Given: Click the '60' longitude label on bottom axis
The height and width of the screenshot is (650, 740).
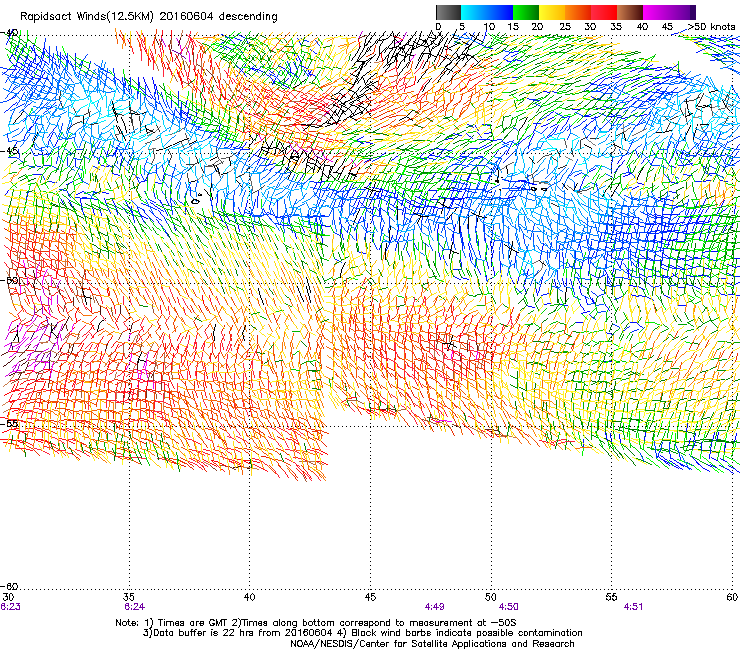Looking at the screenshot, I should 732,597.
